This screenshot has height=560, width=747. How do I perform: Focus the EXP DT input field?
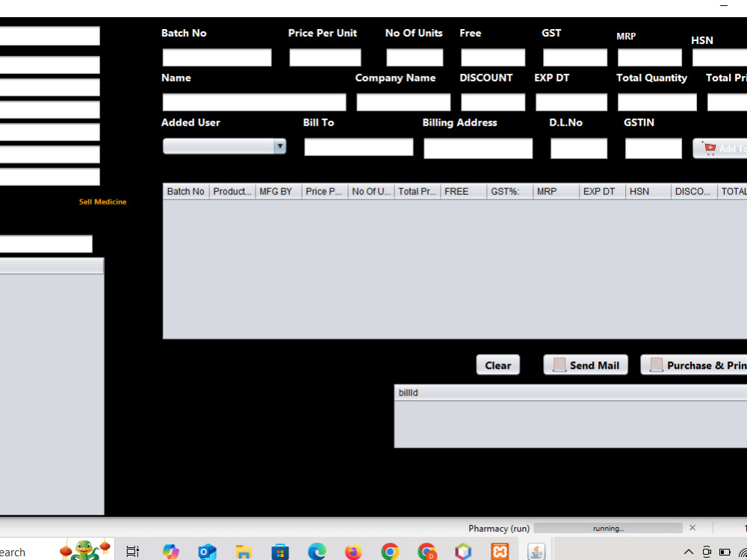pos(571,102)
